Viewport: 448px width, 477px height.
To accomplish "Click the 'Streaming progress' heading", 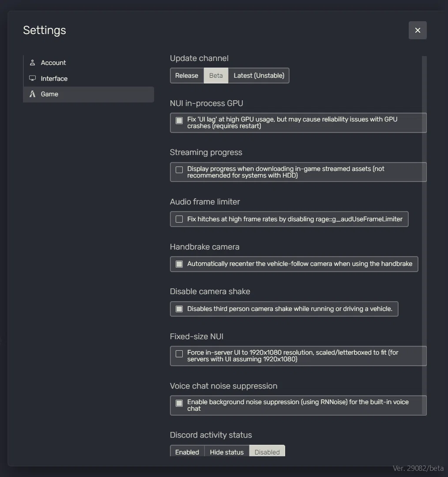I will click(206, 152).
